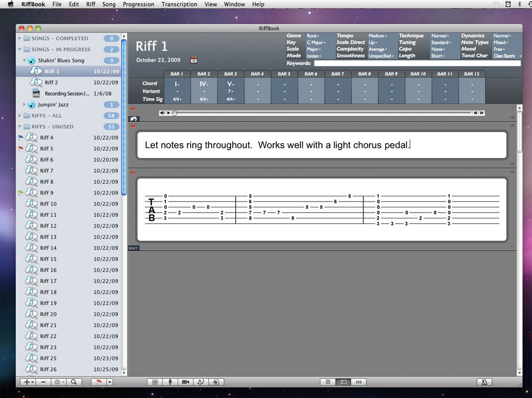The image size is (532, 398).
Task: Click the magnifying glass search button
Action: coord(74,382)
